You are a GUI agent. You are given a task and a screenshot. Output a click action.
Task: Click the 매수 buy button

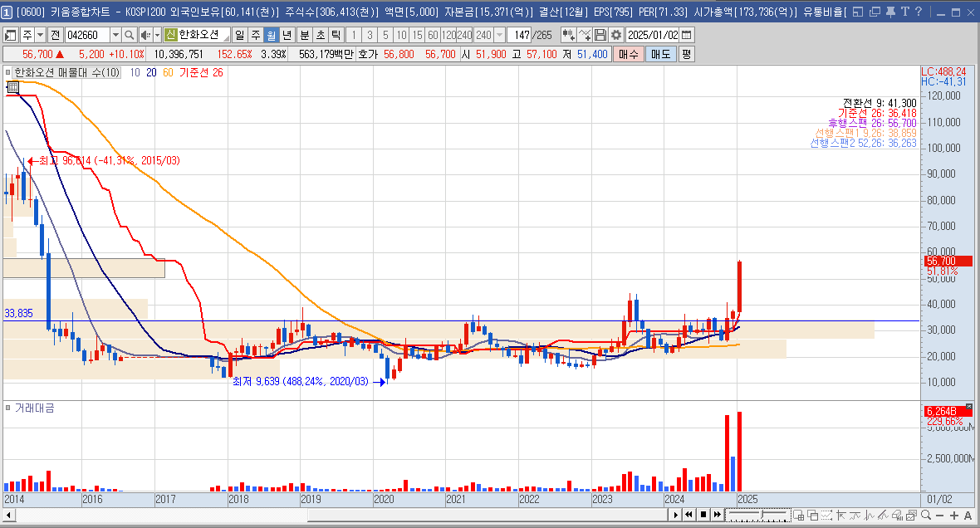[x=628, y=54]
